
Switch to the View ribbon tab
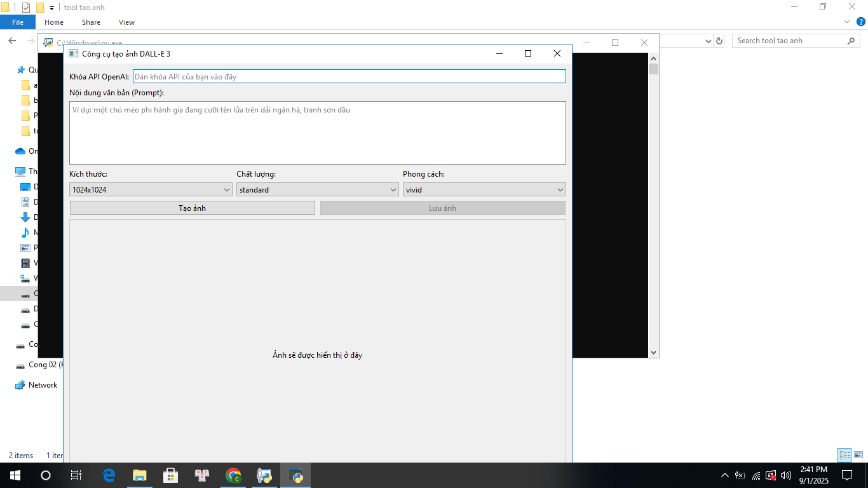click(x=126, y=22)
